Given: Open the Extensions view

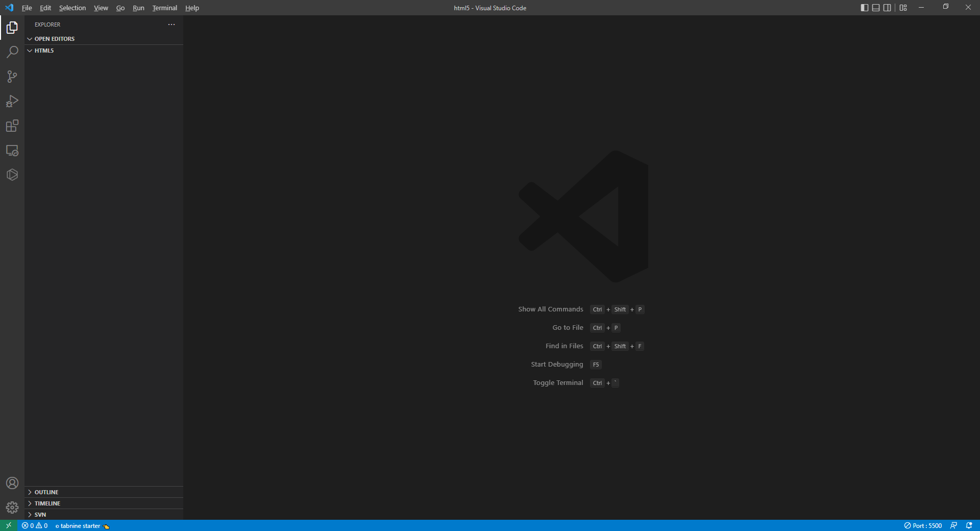Looking at the screenshot, I should (x=12, y=126).
